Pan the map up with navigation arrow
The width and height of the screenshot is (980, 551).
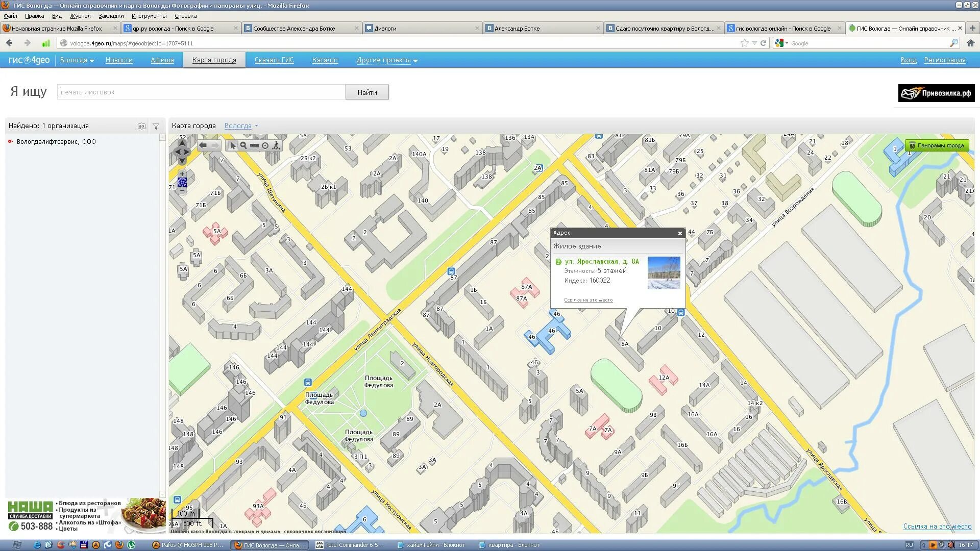tap(182, 142)
